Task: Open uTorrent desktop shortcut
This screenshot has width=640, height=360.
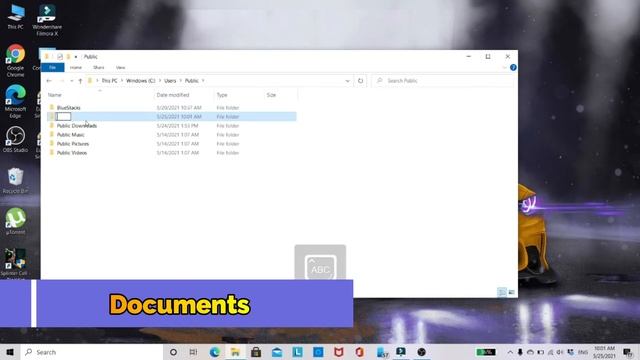Action: coord(16,222)
